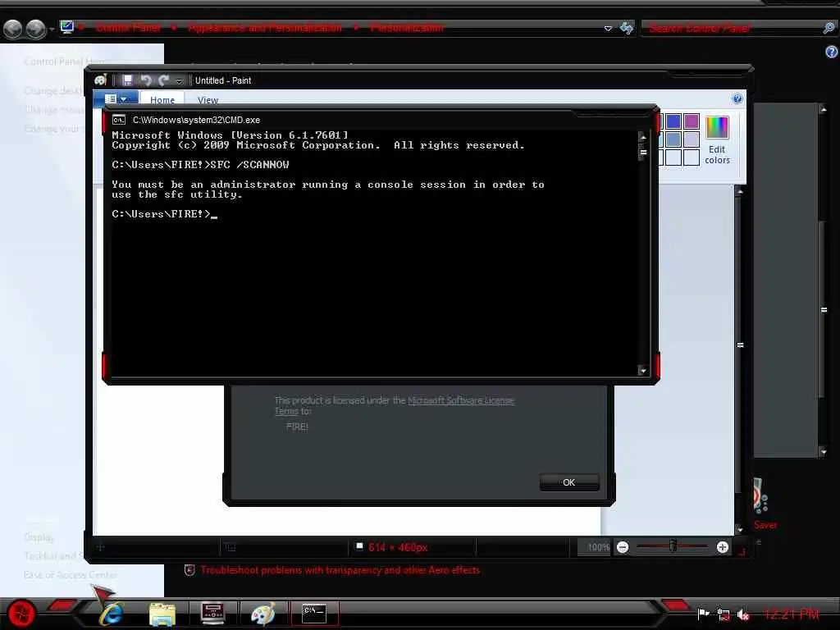
Task: Open address bar history dropdown arrow
Action: (608, 29)
